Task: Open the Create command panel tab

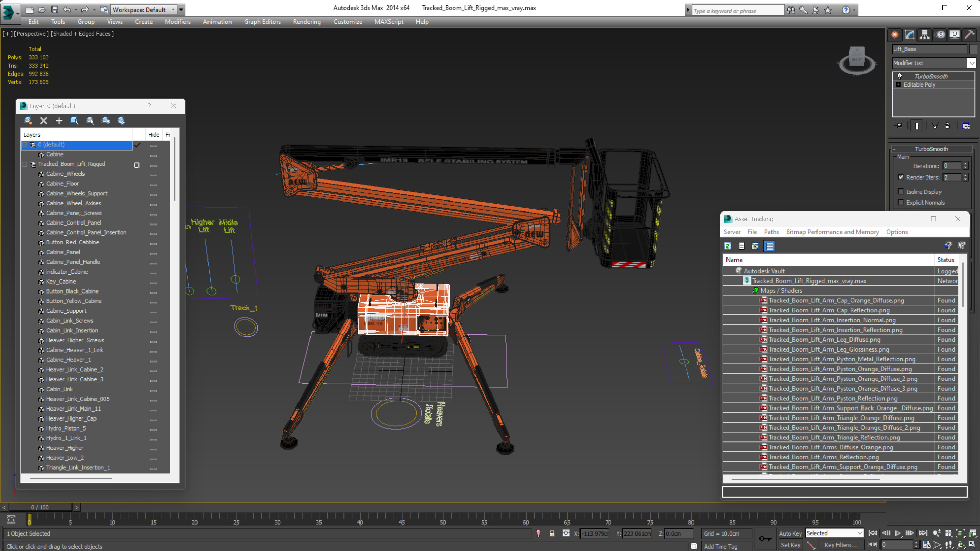Action: [895, 35]
